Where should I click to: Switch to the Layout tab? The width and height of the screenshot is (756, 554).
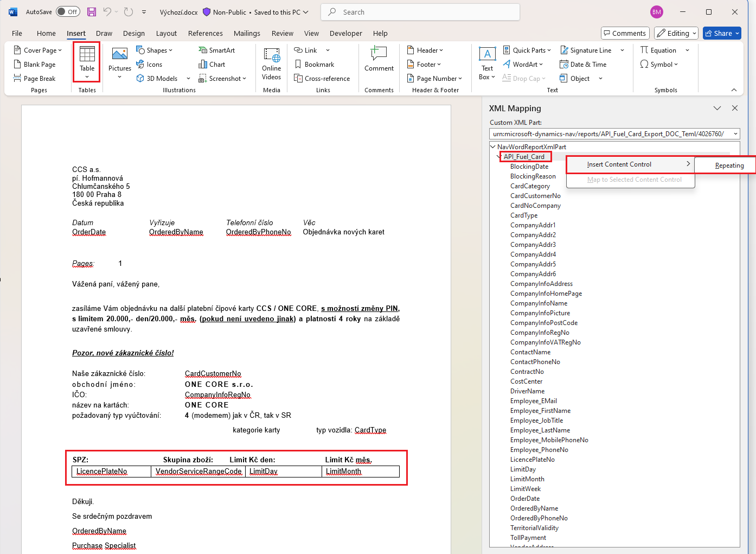pyautogui.click(x=166, y=33)
